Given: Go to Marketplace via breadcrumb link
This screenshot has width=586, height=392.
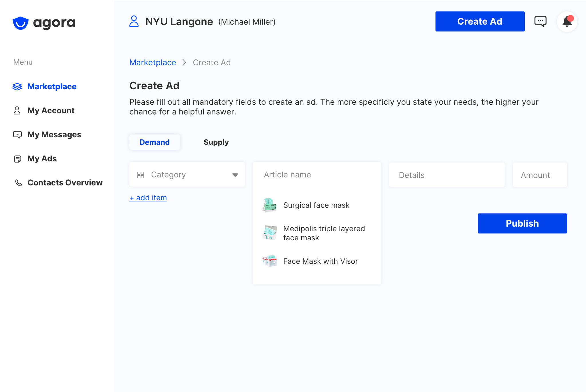Looking at the screenshot, I should [153, 62].
